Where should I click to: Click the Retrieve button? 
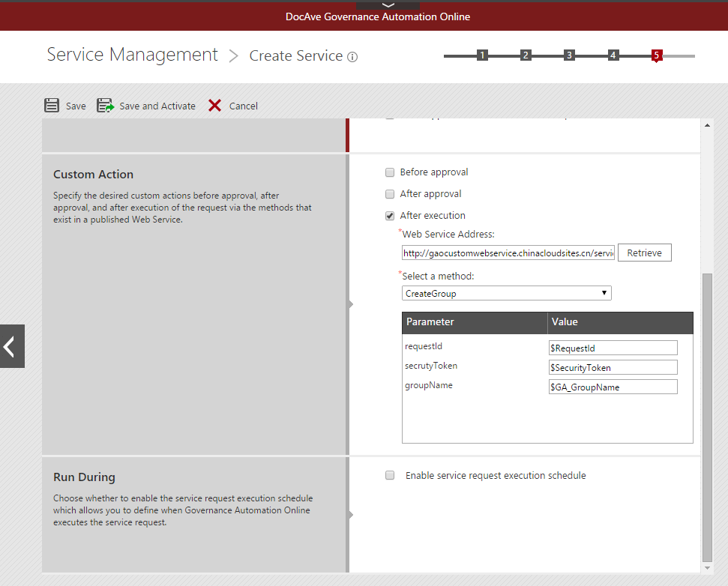coord(644,253)
